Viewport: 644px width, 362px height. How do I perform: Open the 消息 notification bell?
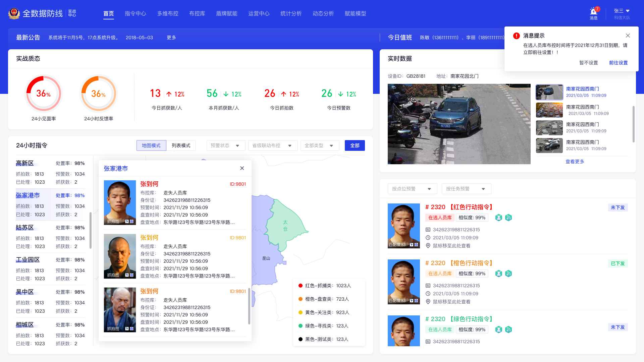pos(594,13)
